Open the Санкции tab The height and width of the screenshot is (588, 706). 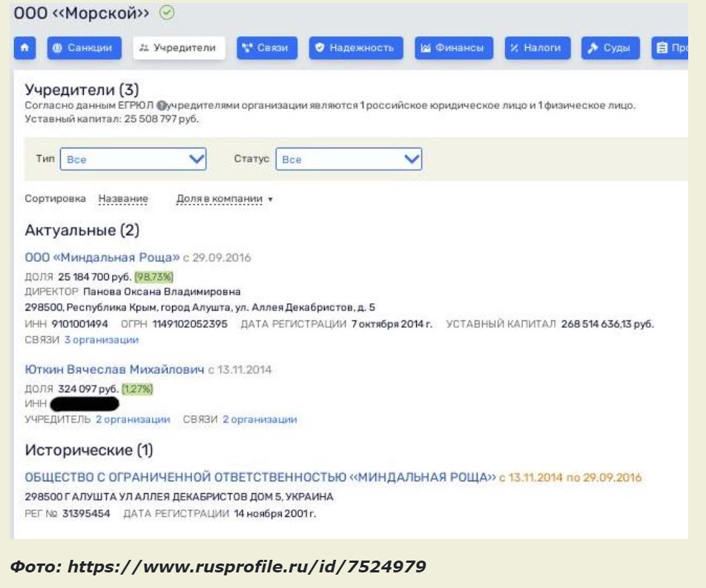85,48
